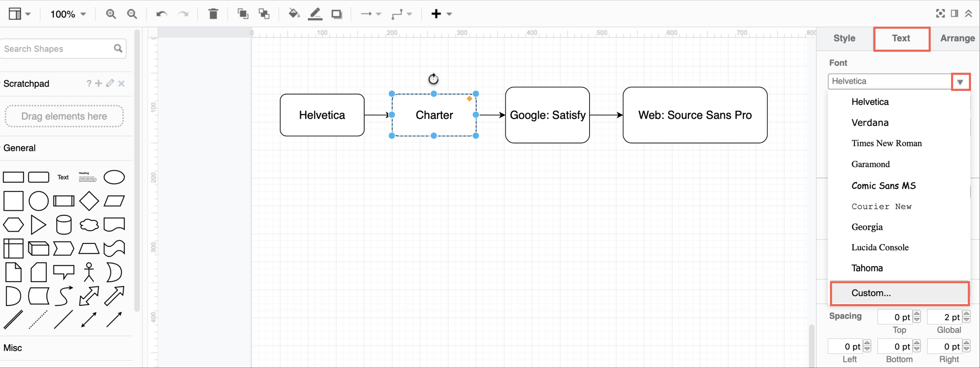Select the hexagon shape in General
Screen dimensions: 980x368
pos(13,225)
